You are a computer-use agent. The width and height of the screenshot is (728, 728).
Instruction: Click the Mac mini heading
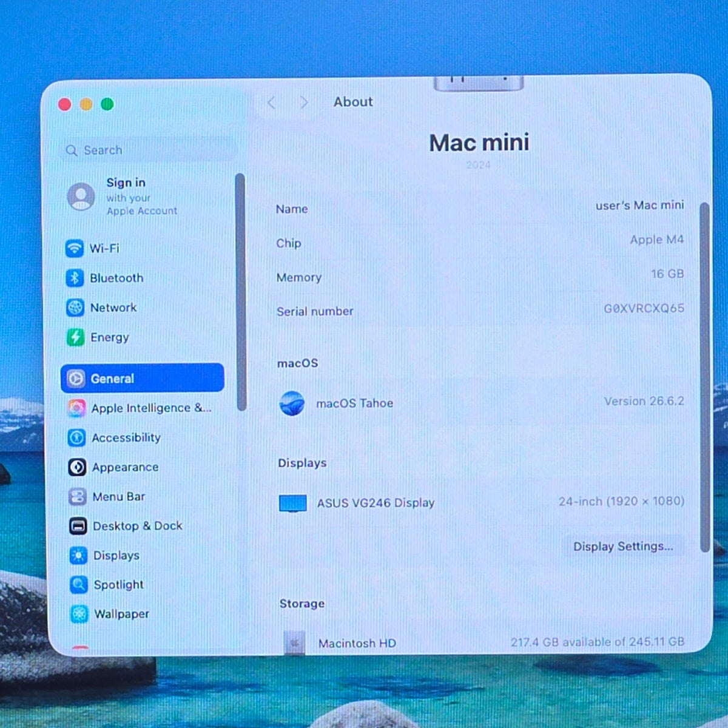click(479, 143)
